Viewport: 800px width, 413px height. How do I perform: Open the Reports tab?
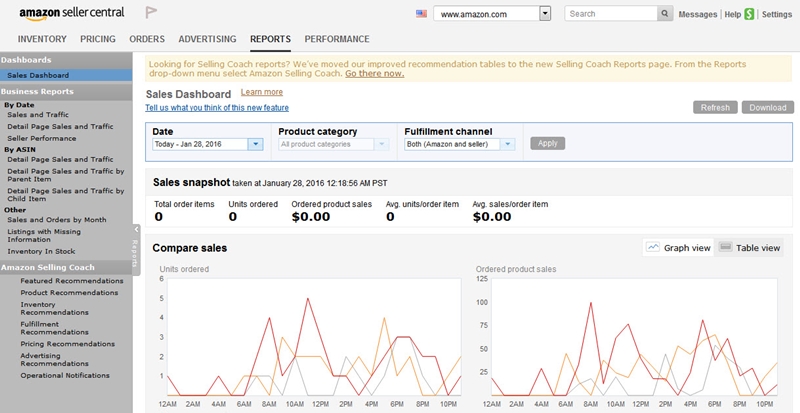coord(270,39)
